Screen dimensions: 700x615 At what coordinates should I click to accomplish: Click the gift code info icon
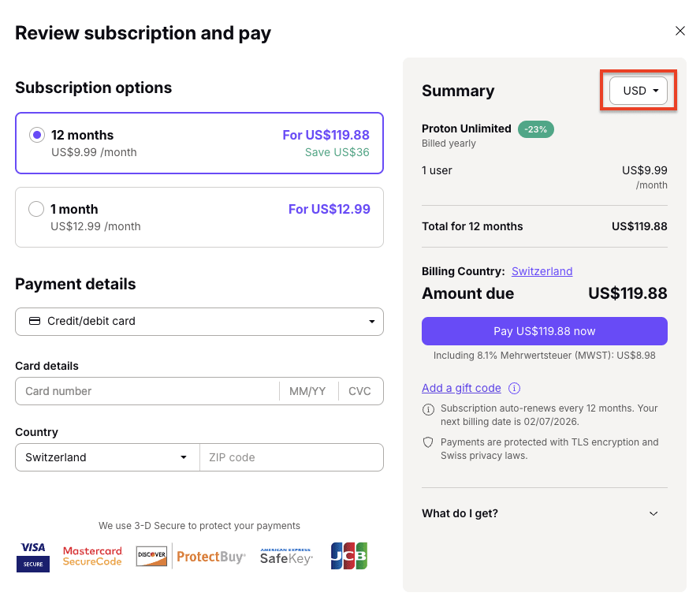(x=514, y=388)
